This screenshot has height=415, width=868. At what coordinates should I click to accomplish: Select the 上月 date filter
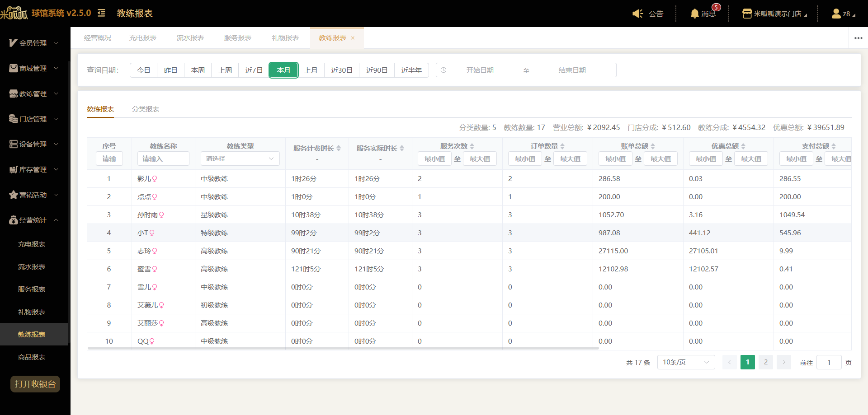point(311,70)
